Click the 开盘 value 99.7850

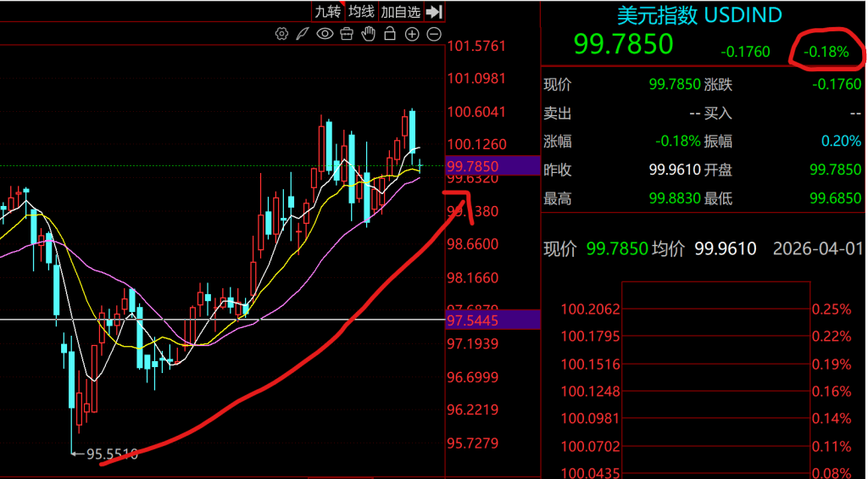[x=835, y=170]
